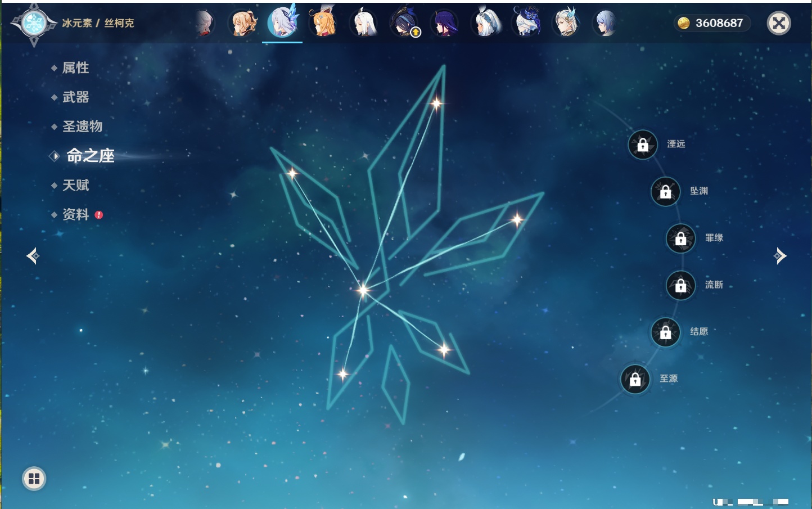Close the character screen with X button

click(x=779, y=23)
